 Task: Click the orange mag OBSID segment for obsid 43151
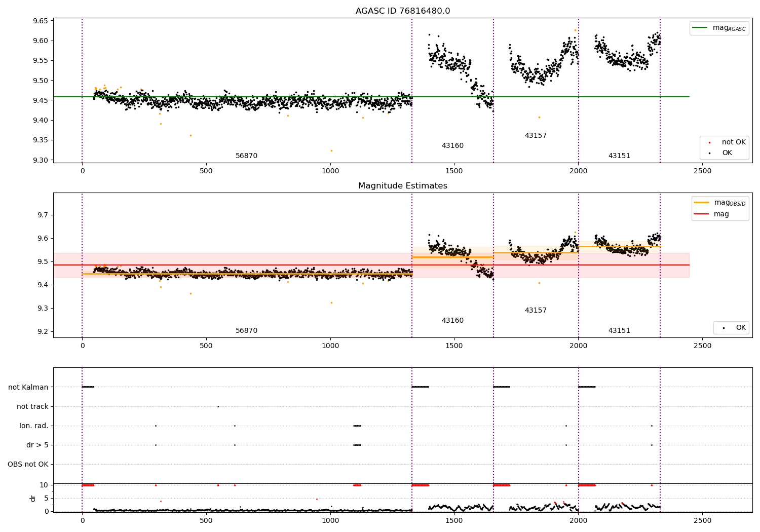619,246
